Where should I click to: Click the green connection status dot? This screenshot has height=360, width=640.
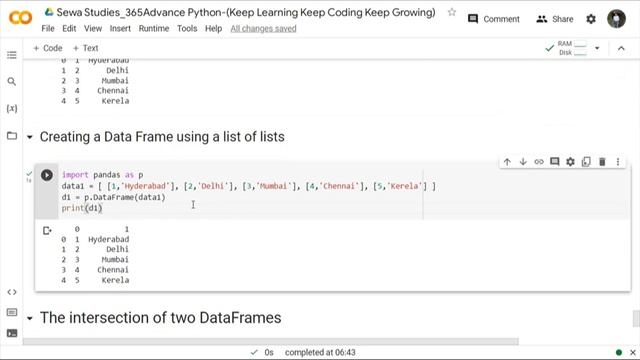(619, 352)
